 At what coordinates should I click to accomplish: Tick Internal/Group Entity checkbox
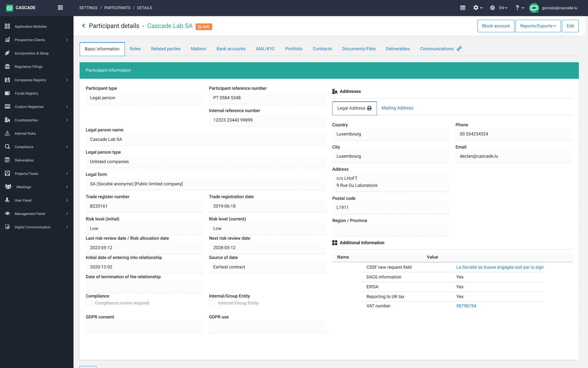(212, 303)
